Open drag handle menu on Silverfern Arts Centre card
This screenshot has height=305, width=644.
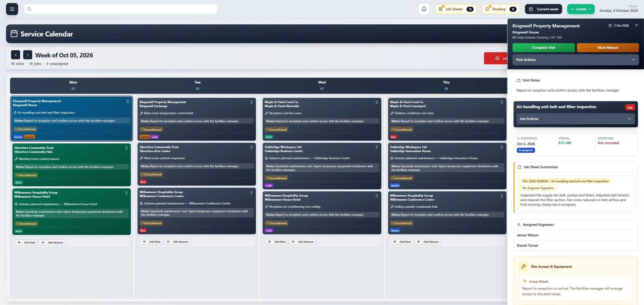tap(251, 147)
